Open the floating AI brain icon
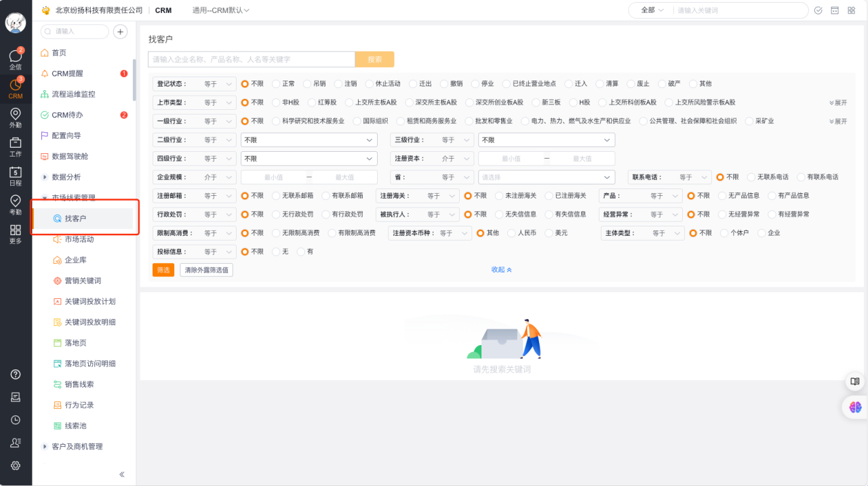The width and height of the screenshot is (868, 486). (855, 407)
